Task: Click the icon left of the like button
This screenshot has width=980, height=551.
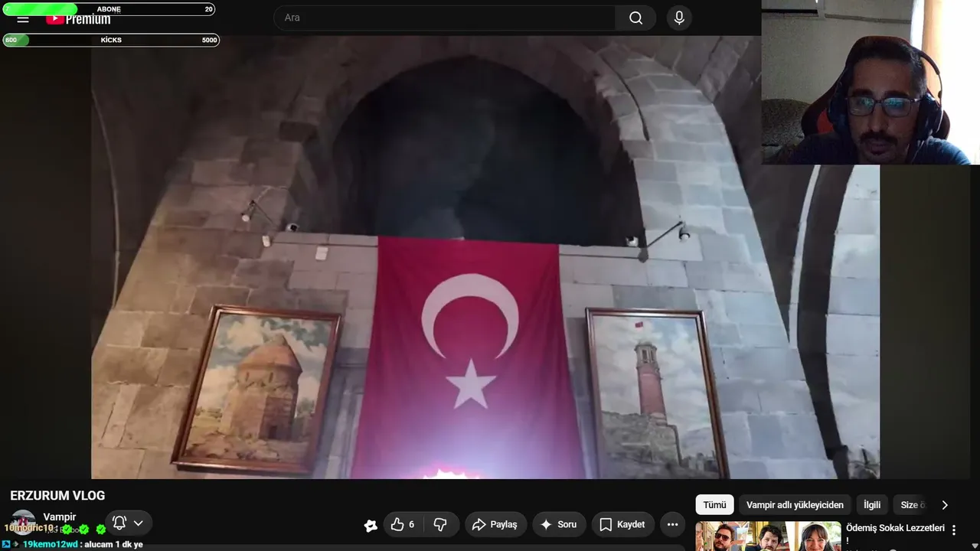Action: pos(371,525)
